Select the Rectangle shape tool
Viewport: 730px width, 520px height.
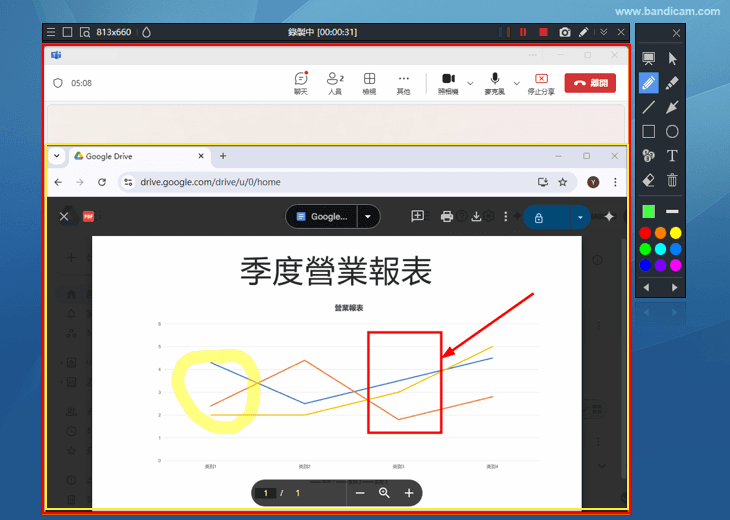click(x=649, y=132)
